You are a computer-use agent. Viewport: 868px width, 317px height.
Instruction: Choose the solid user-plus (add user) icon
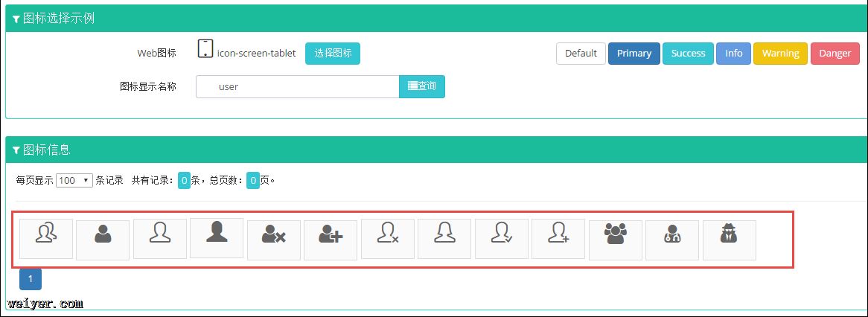[331, 240]
